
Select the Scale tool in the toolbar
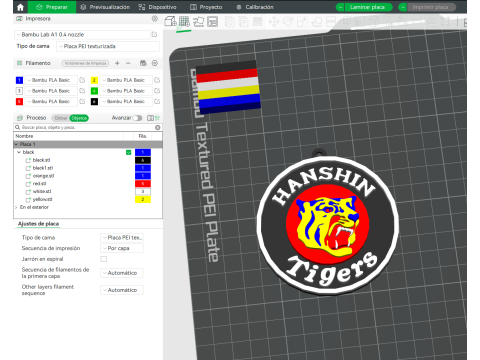pos(302,22)
